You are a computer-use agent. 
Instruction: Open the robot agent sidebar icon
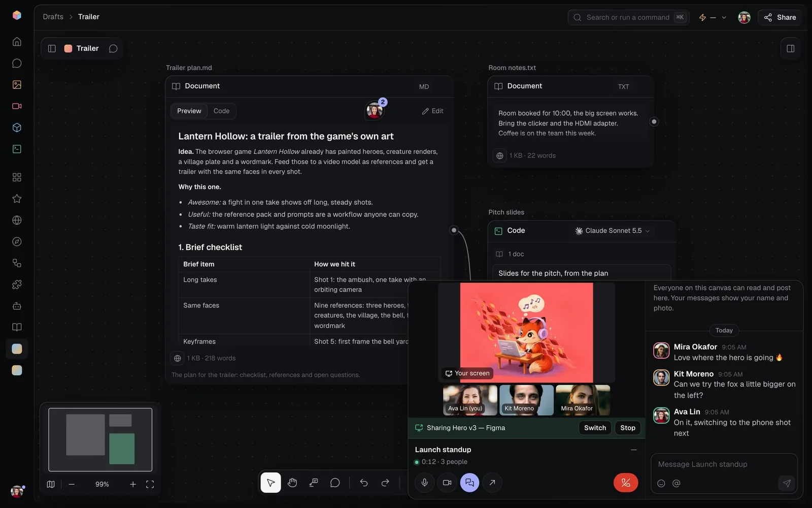[17, 306]
